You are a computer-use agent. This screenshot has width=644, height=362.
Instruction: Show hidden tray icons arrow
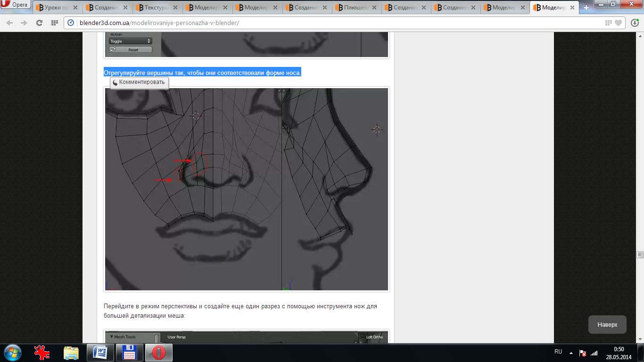571,353
